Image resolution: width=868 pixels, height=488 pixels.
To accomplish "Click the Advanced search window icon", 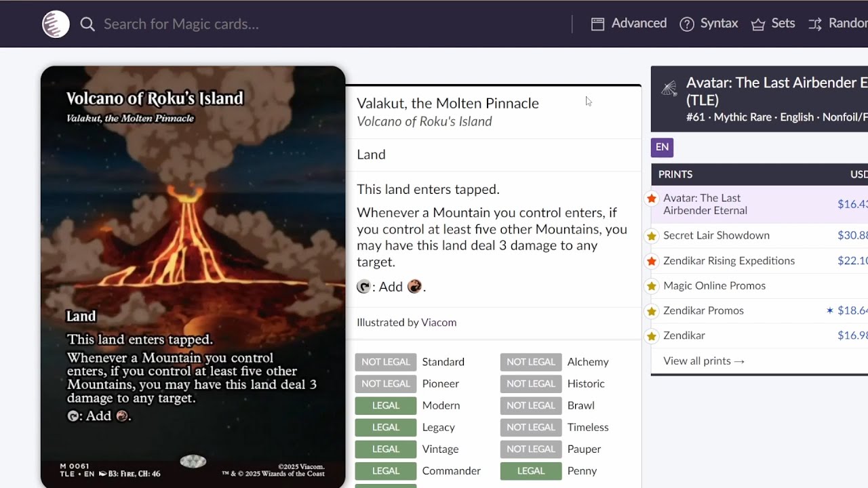I will (x=597, y=24).
